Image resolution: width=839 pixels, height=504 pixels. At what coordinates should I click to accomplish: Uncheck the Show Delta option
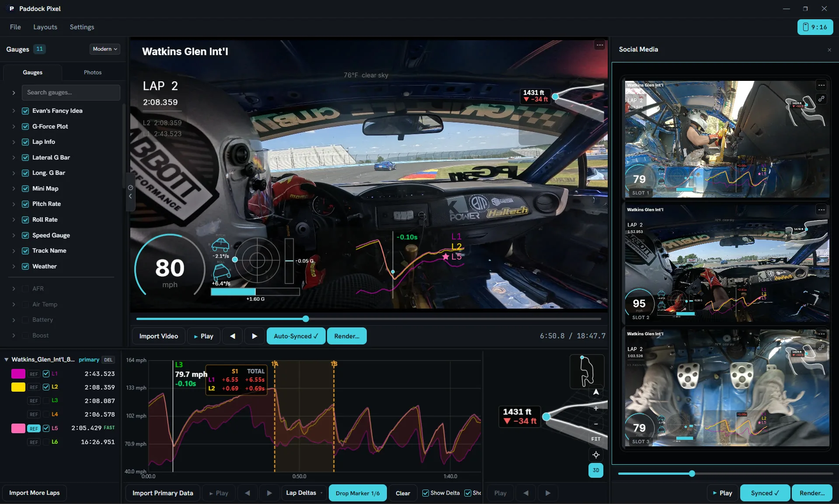coord(425,493)
